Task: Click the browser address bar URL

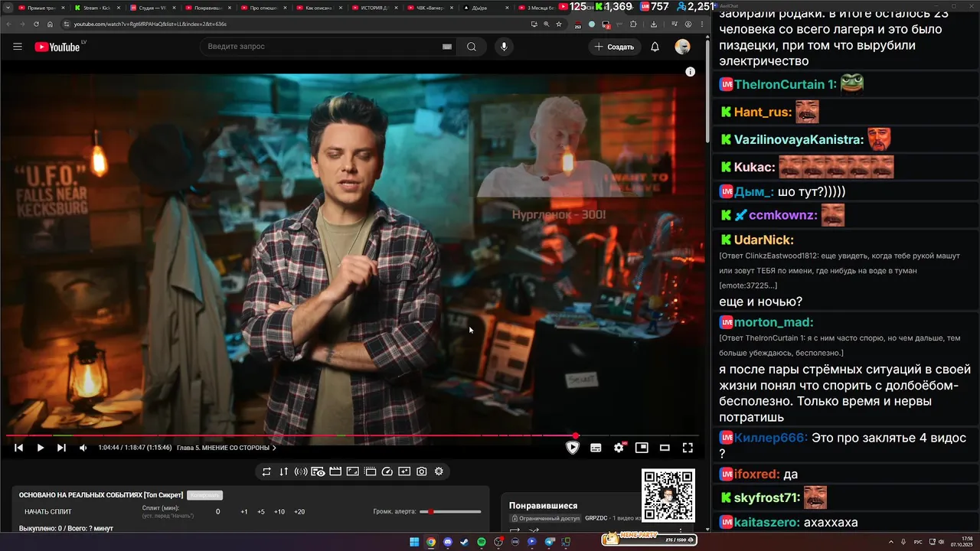Action: pos(150,24)
